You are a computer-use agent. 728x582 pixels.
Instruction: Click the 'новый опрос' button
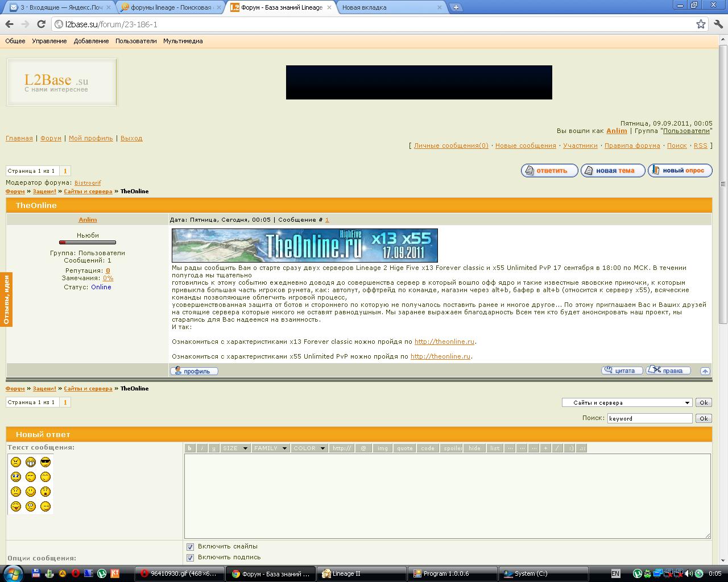point(680,171)
